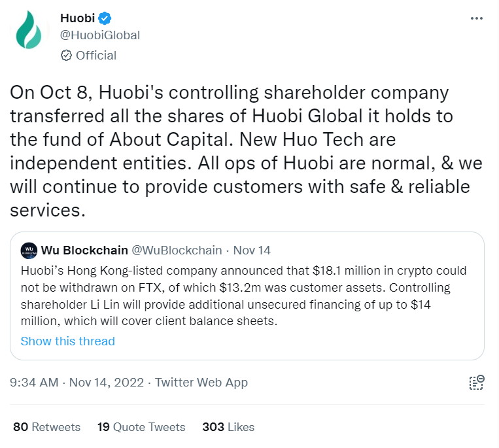Open the @HuobiGlobal handle
Viewport: 499px width, 448px height.
(x=100, y=35)
